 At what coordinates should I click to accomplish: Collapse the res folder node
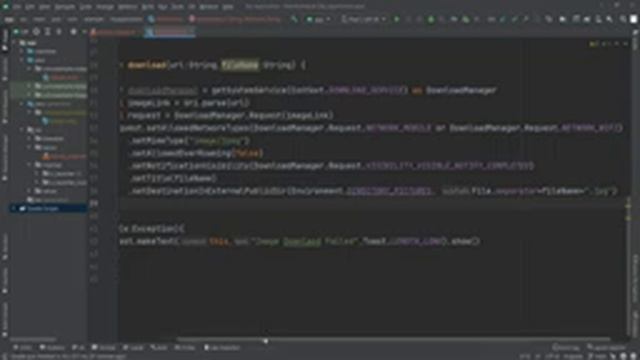[22, 130]
